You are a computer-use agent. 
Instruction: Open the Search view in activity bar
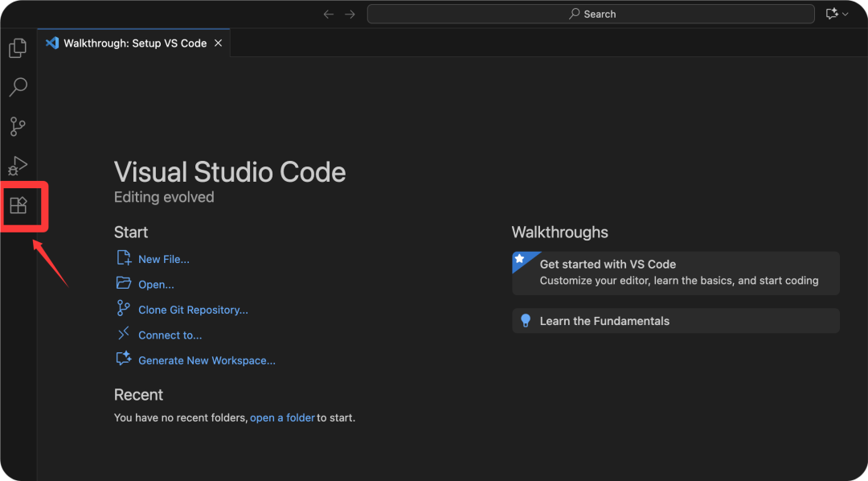18,87
